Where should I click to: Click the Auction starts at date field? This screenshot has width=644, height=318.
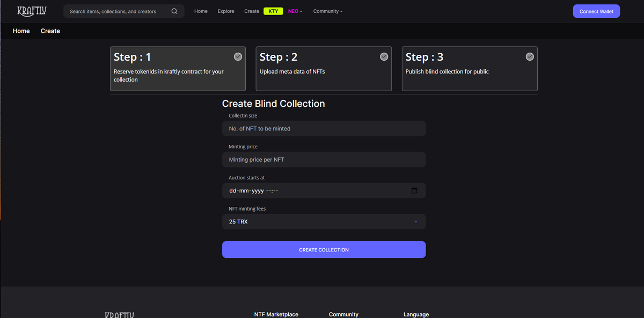[x=324, y=191]
